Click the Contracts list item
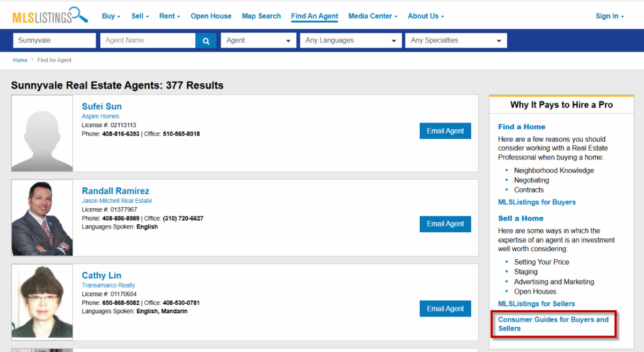This screenshot has width=644, height=352. click(x=529, y=190)
